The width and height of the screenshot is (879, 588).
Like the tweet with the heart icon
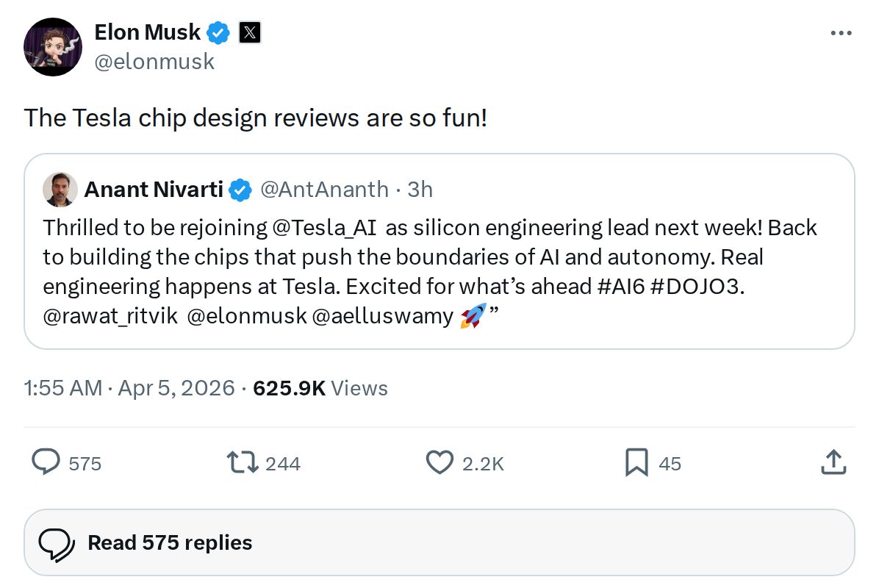click(439, 462)
